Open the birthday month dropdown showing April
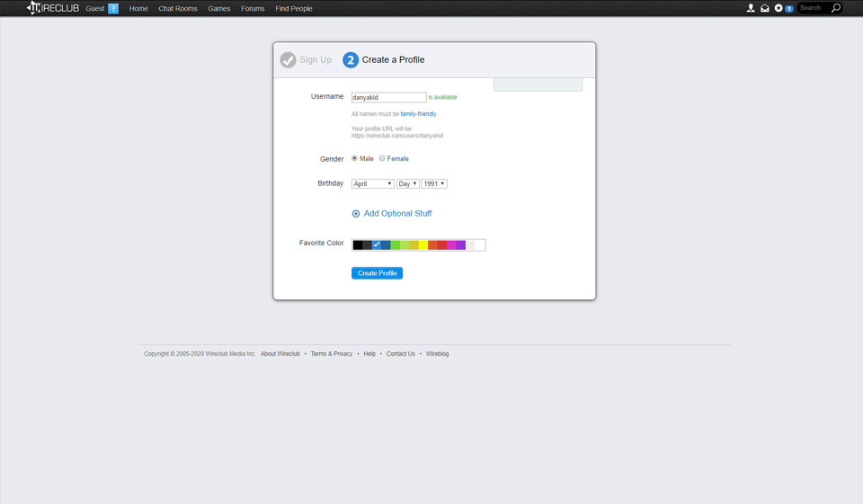 (372, 183)
